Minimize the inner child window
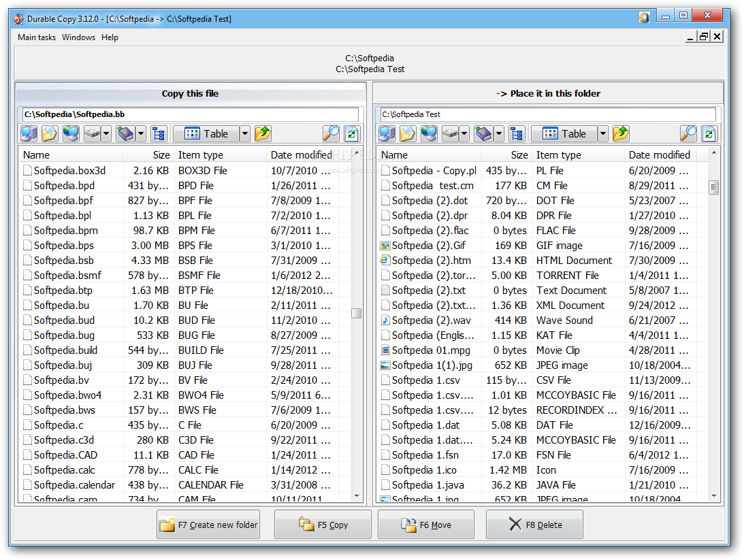The image size is (744, 560). tap(690, 37)
